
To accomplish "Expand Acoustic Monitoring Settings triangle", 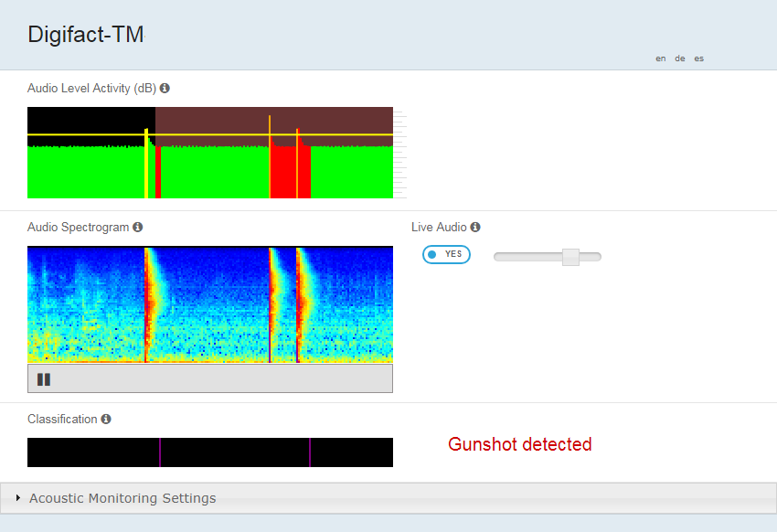I will point(18,498).
